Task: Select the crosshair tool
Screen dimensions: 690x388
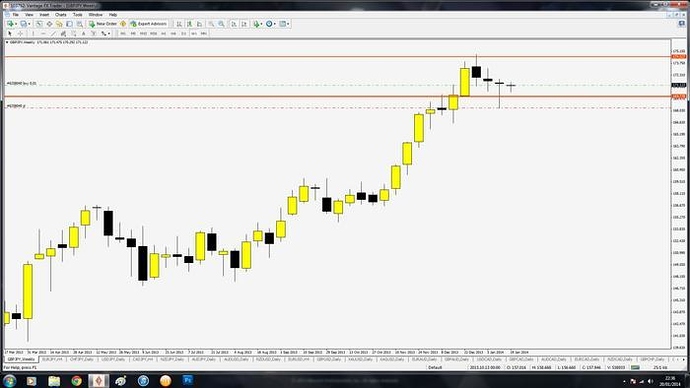Action: (x=20, y=33)
